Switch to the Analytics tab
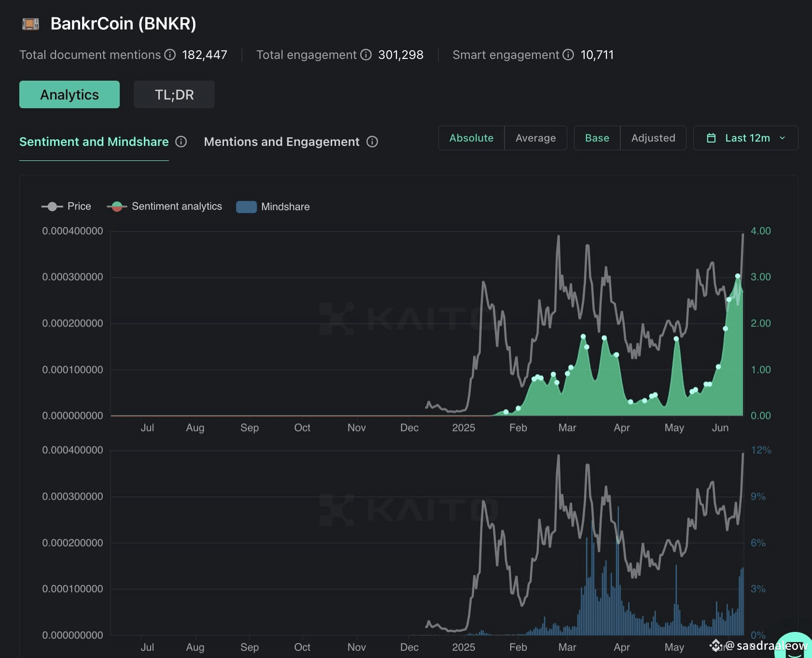Image resolution: width=812 pixels, height=658 pixels. tap(70, 94)
